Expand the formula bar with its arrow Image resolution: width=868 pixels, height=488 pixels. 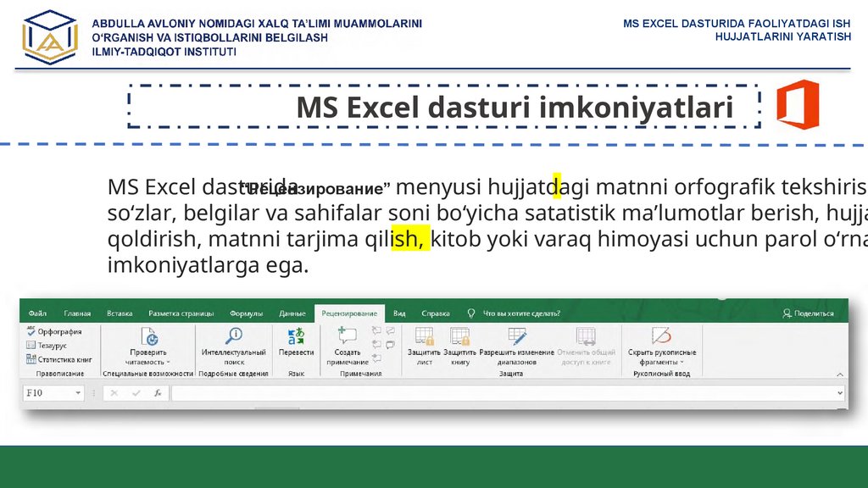pyautogui.click(x=840, y=393)
